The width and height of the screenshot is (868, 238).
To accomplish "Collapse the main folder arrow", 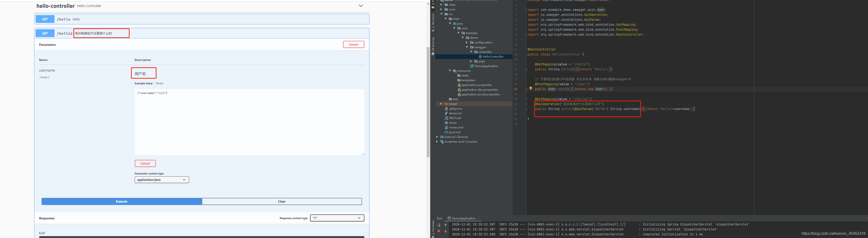I will tap(446, 19).
